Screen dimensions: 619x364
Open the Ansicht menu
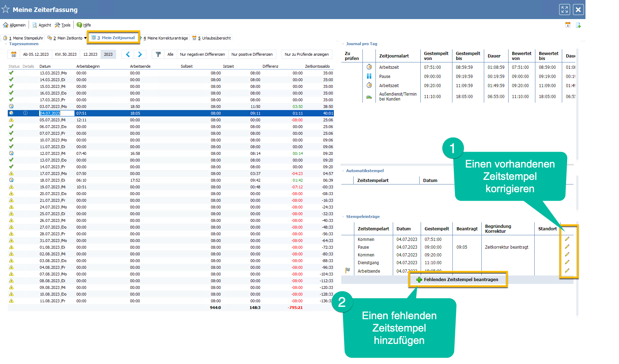pos(42,25)
